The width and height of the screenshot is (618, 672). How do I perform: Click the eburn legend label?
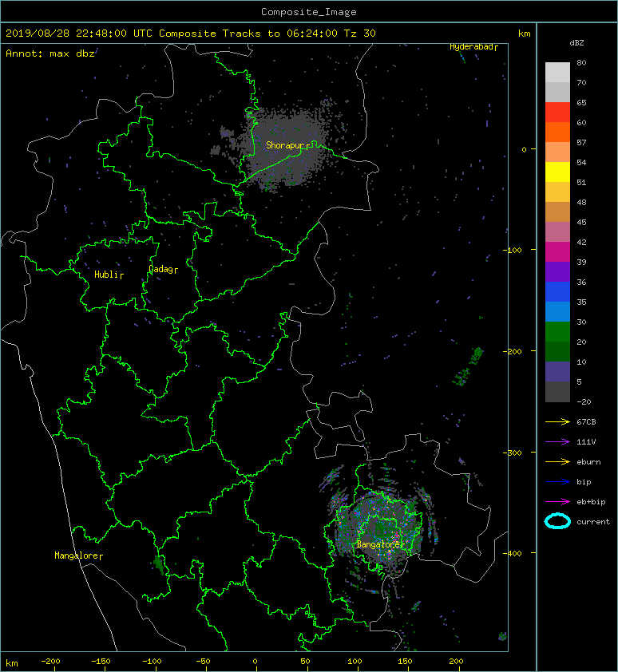point(588,462)
